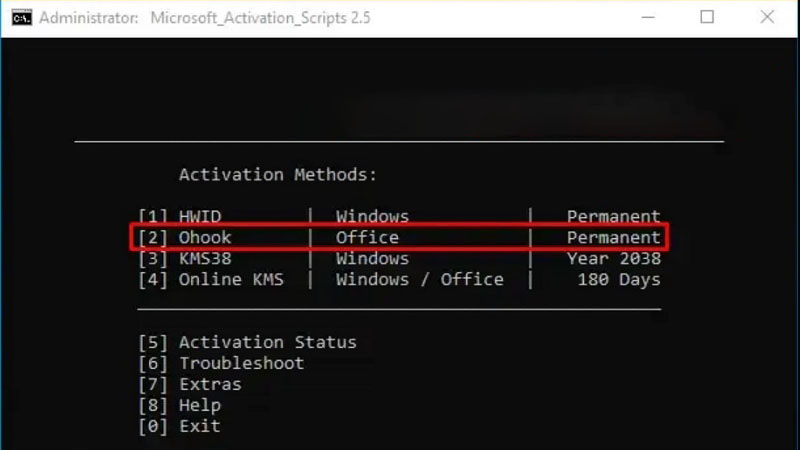Click the Year 2038 text
Viewport: 800px width, 450px height.
point(613,259)
